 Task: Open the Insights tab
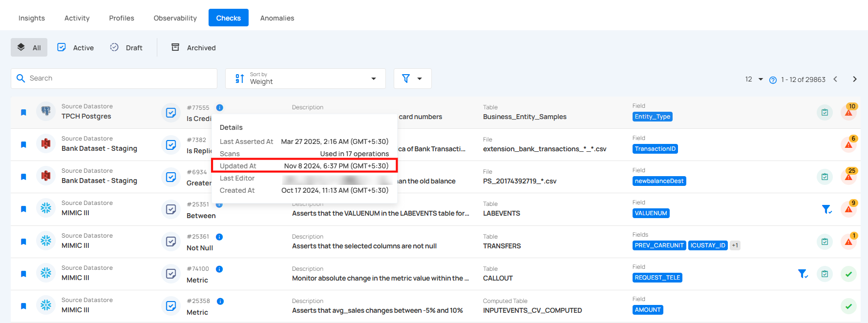point(32,18)
